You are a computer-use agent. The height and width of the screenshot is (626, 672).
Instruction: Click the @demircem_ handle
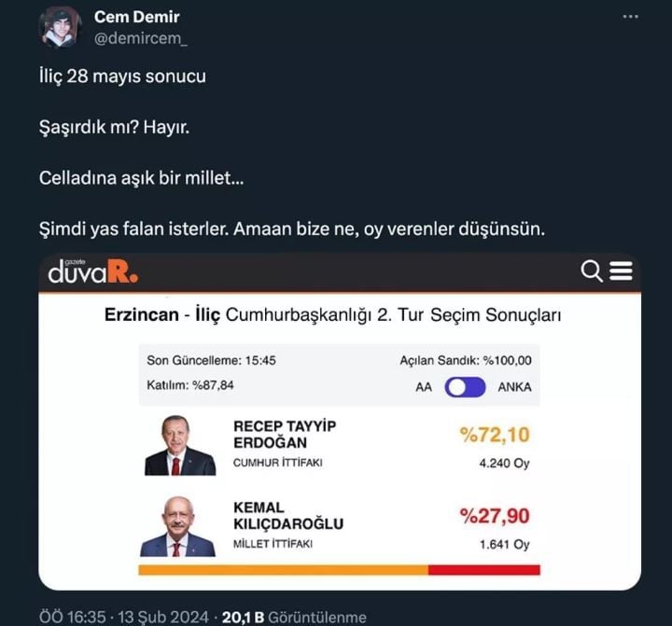coord(141,36)
